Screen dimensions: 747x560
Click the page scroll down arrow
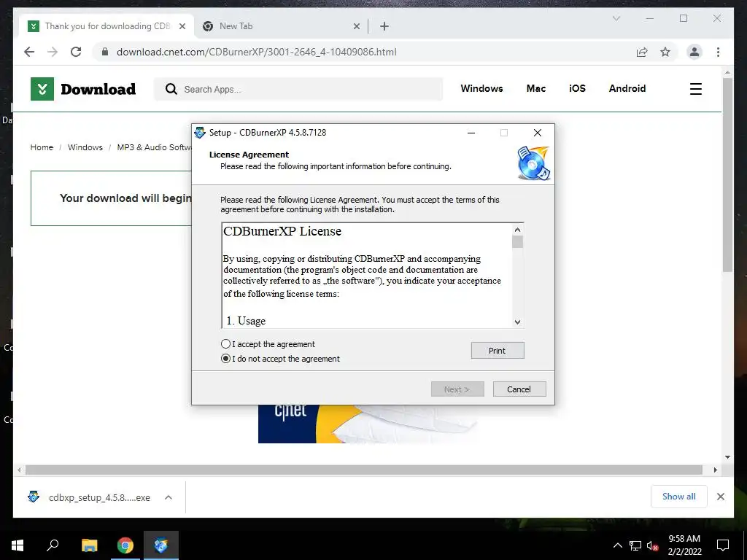(x=727, y=457)
